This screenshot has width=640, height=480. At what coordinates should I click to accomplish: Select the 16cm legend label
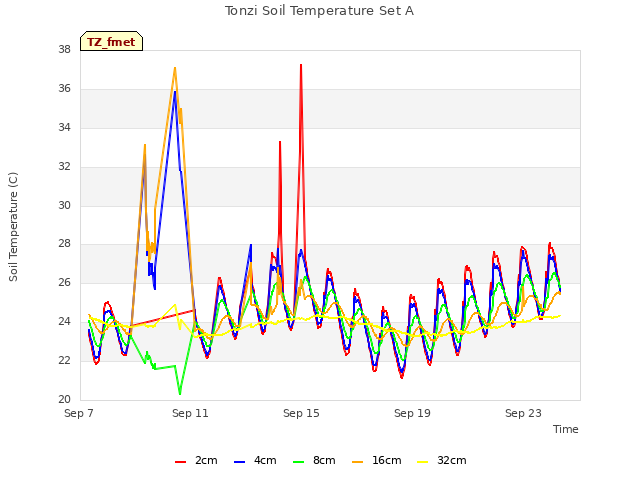[387, 460]
